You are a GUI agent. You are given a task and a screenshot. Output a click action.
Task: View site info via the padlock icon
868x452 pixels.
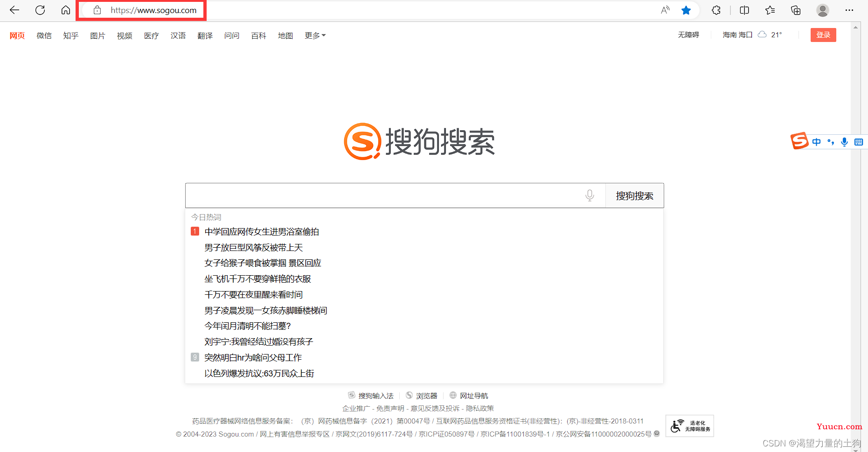(97, 10)
